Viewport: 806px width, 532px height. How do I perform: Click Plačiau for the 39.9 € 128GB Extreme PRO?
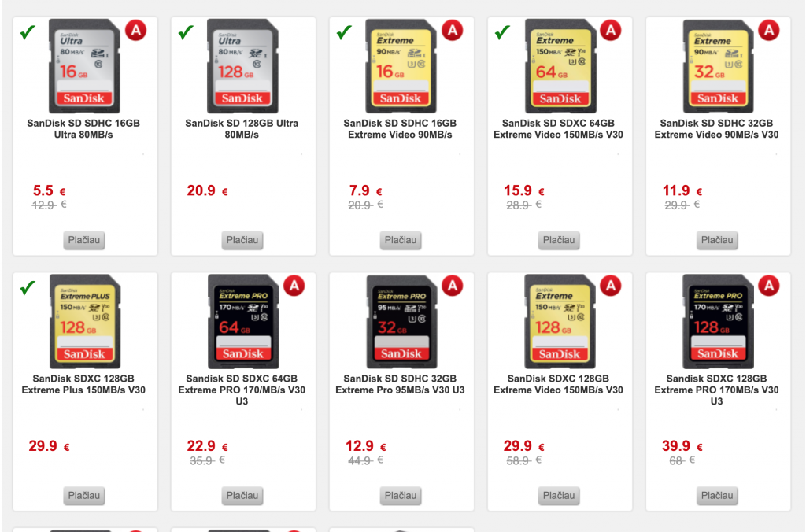(717, 496)
